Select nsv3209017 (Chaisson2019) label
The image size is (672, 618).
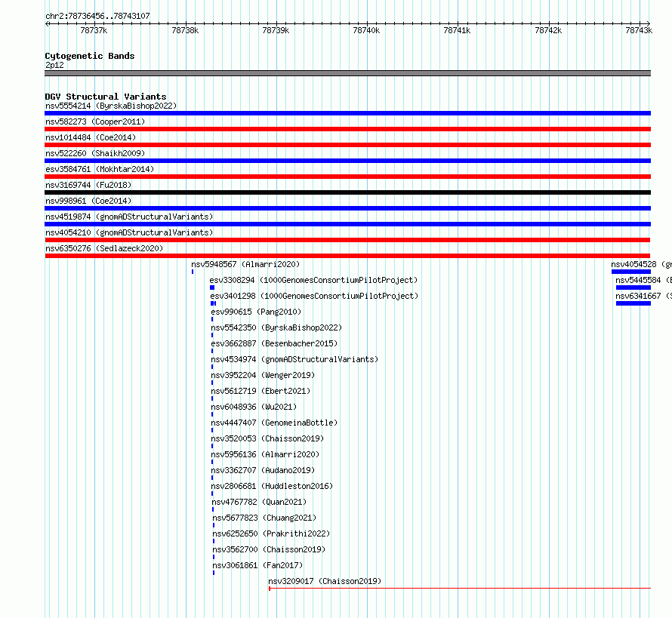(x=325, y=581)
